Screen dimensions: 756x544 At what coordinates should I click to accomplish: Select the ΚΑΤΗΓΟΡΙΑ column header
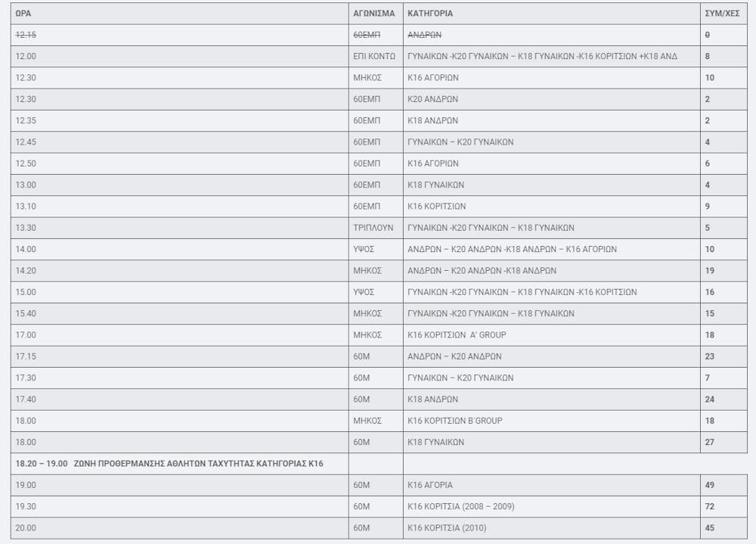pos(430,14)
